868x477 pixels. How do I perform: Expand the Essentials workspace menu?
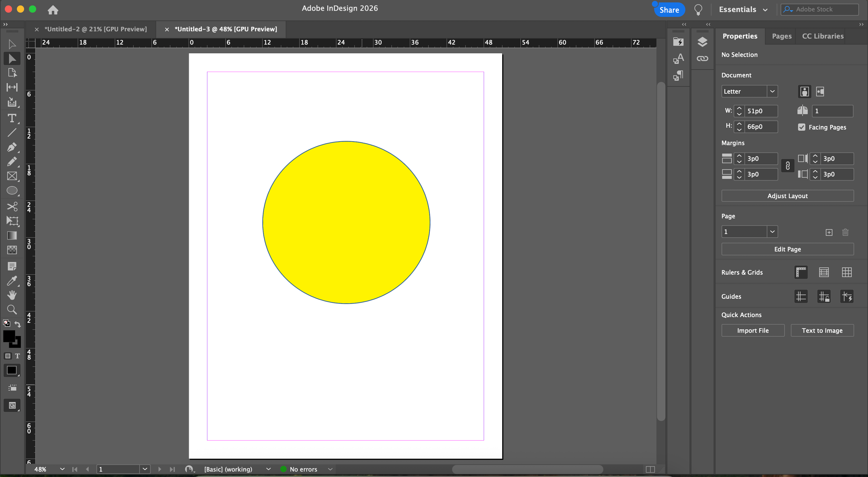click(x=743, y=9)
